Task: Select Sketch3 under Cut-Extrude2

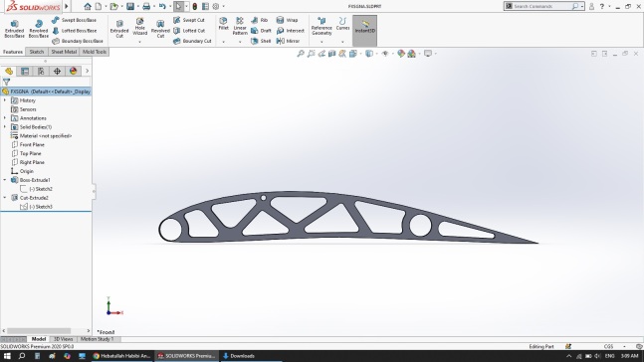Action: [x=37, y=207]
